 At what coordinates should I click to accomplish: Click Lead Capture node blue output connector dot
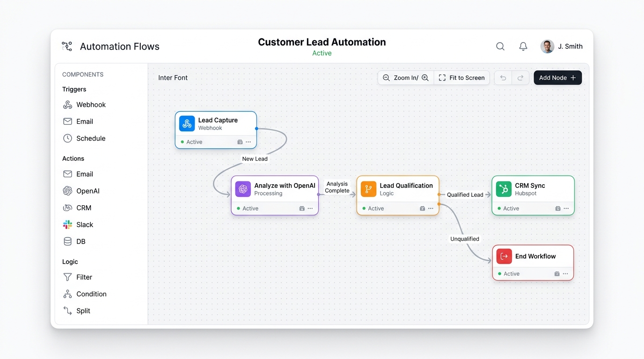[256, 128]
